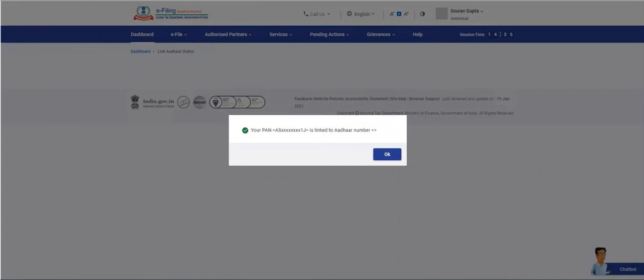
Task: Open the Accessibility Statement footer link
Action: click(367, 99)
